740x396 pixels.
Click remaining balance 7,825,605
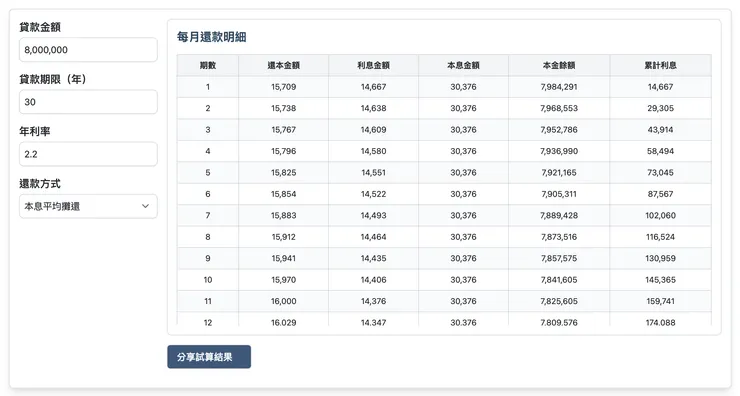pos(559,301)
